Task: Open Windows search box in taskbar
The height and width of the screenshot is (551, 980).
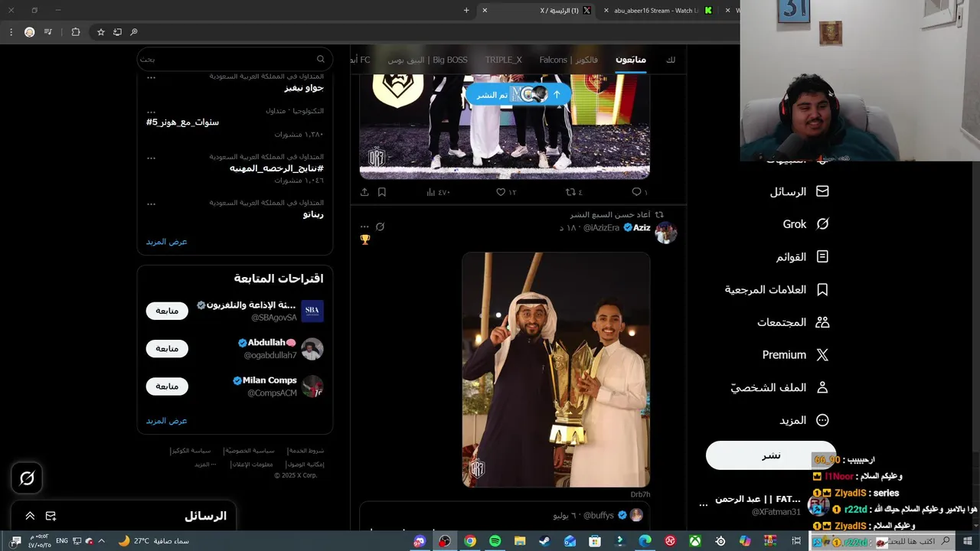Action: coord(882,541)
